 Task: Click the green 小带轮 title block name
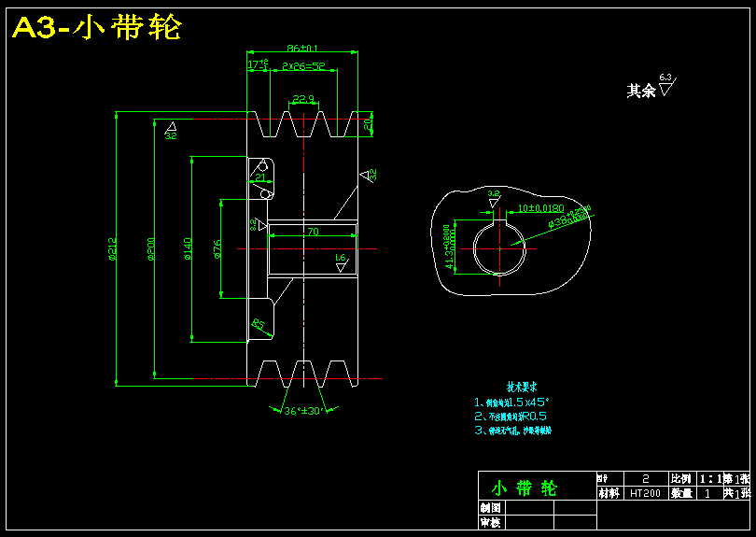point(525,488)
